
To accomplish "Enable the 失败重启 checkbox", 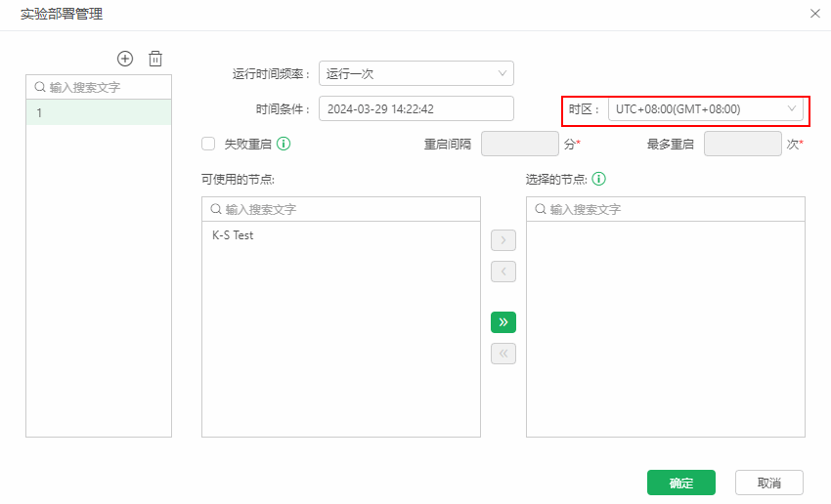I will tap(208, 144).
